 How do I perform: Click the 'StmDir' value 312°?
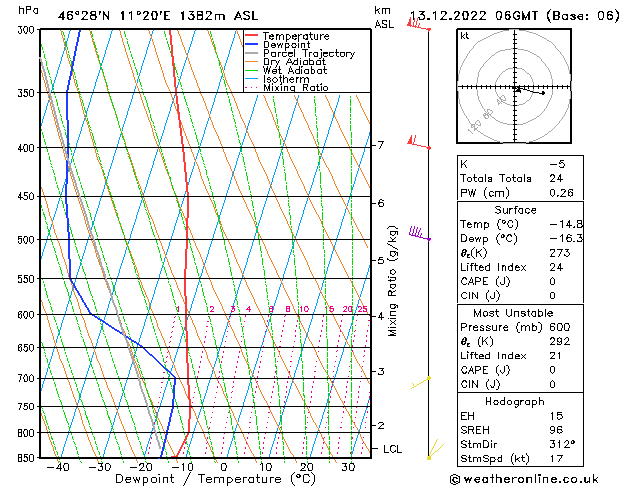point(562,444)
